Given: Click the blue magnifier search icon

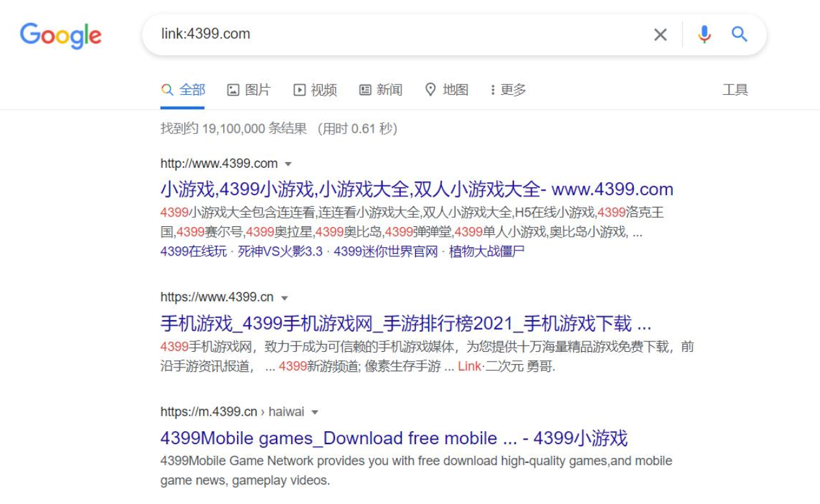Looking at the screenshot, I should [x=739, y=34].
